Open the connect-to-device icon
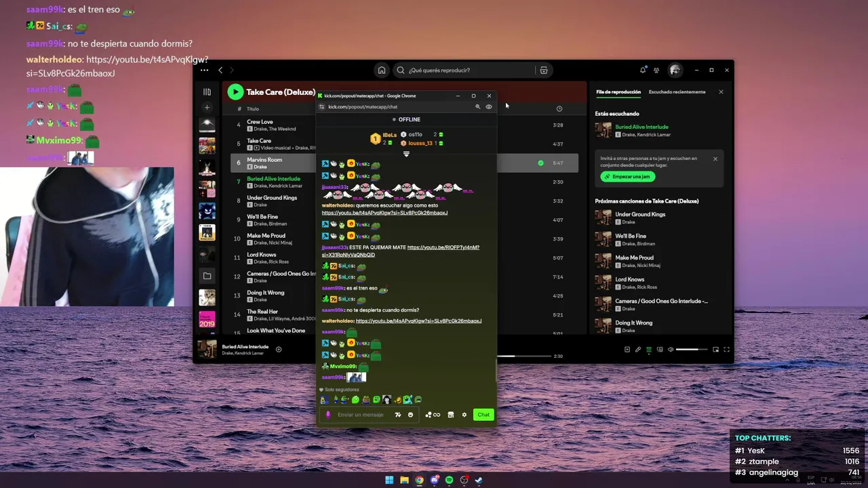The width and height of the screenshot is (868, 488). pyautogui.click(x=659, y=350)
